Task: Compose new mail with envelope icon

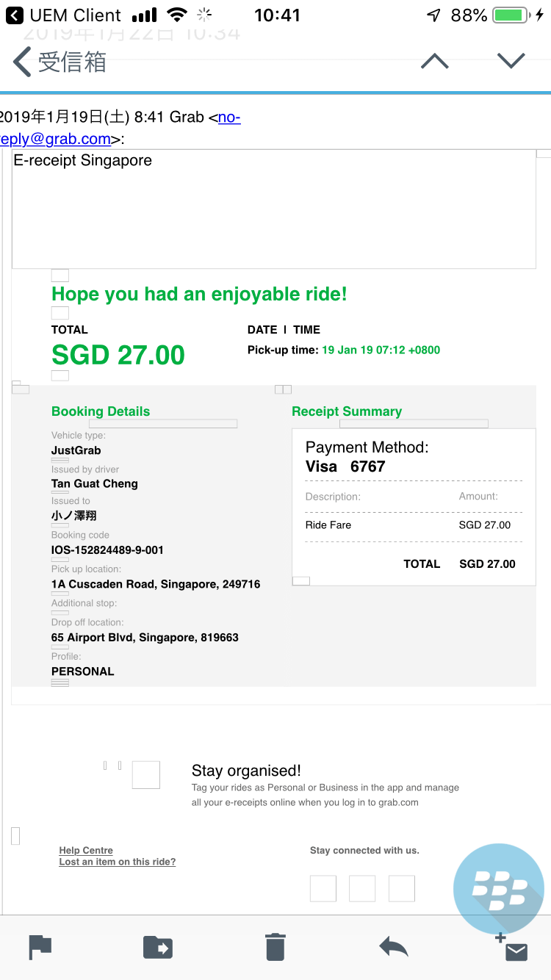Action: click(x=514, y=948)
